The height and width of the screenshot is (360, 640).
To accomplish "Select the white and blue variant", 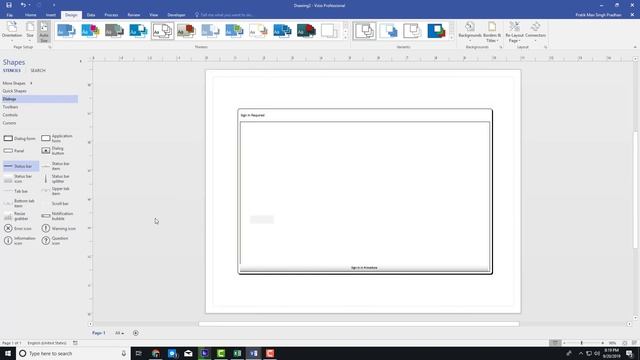I will [x=389, y=31].
